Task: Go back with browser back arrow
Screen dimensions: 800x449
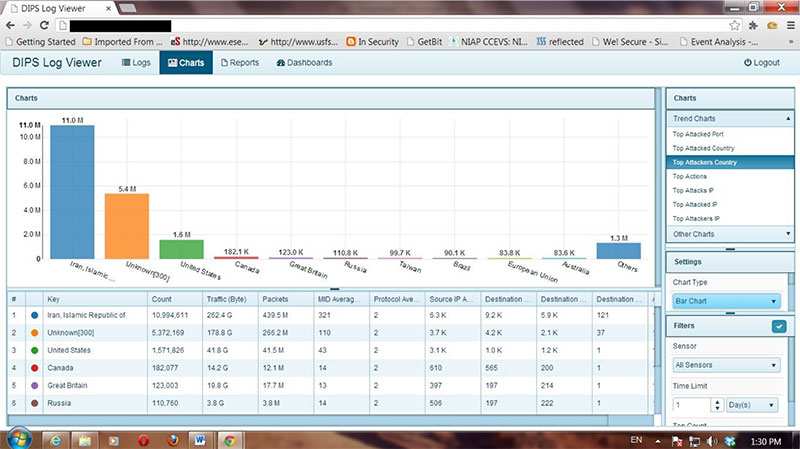Action: [10, 26]
